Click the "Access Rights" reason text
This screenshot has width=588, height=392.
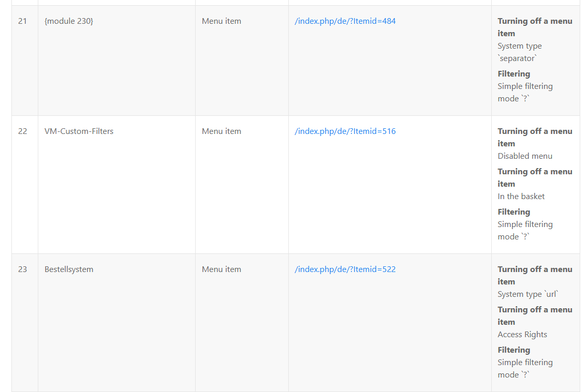(522, 335)
